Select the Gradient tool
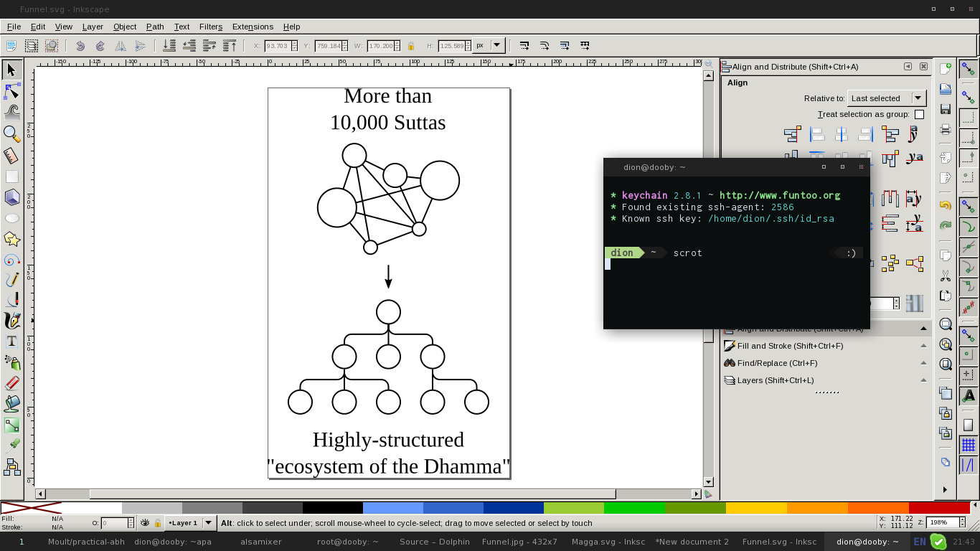This screenshot has height=551, width=980. (x=11, y=425)
